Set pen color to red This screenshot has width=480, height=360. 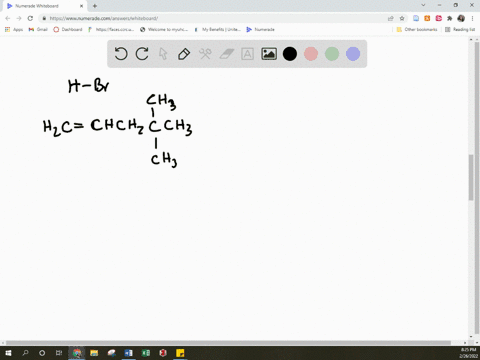tap(311, 54)
